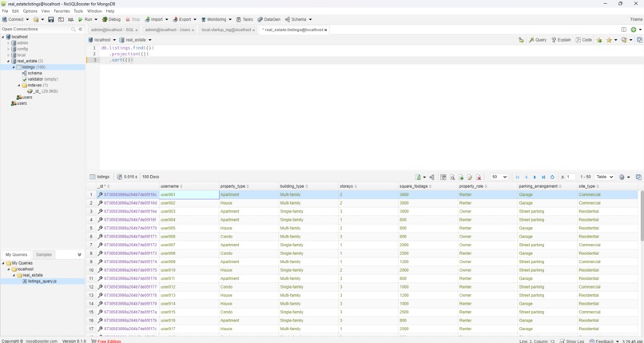The height and width of the screenshot is (343, 644).
Task: Open the shell terminal toolbar icon
Action: (61, 19)
